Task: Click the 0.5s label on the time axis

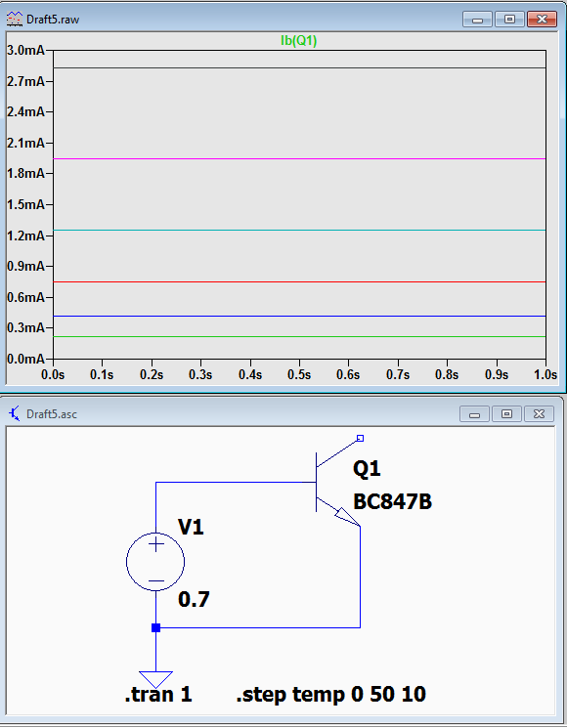Action: (x=299, y=374)
